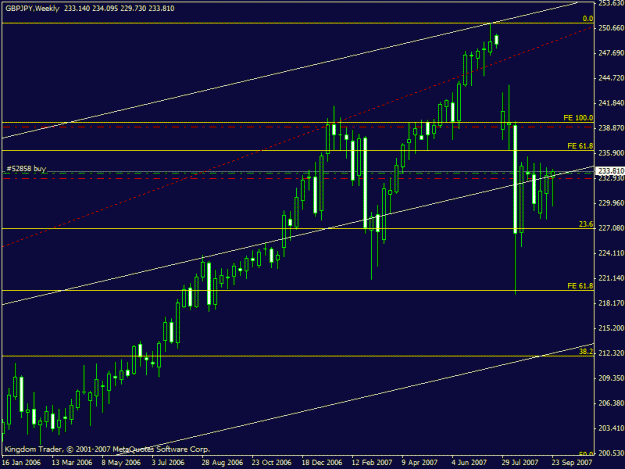Click the current price marker 233.810
Screen dimensions: 625x469
coord(610,171)
